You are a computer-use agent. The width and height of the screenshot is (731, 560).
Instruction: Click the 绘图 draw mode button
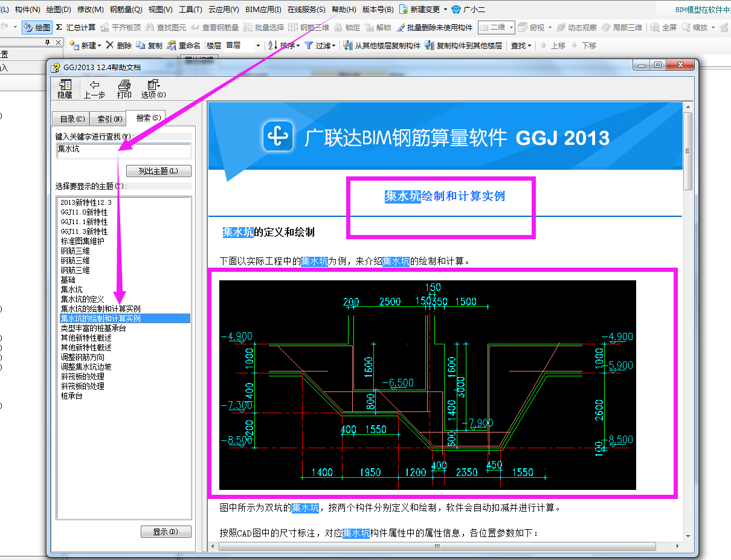[37, 28]
